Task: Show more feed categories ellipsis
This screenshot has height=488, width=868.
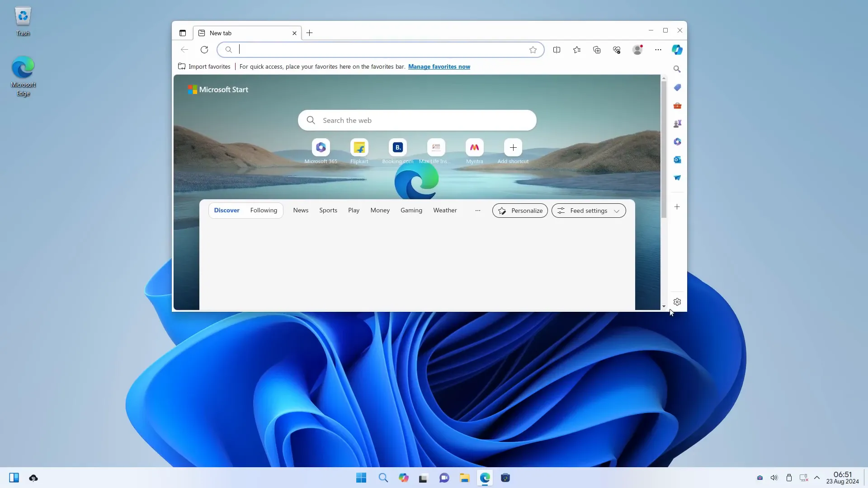Action: 478,211
